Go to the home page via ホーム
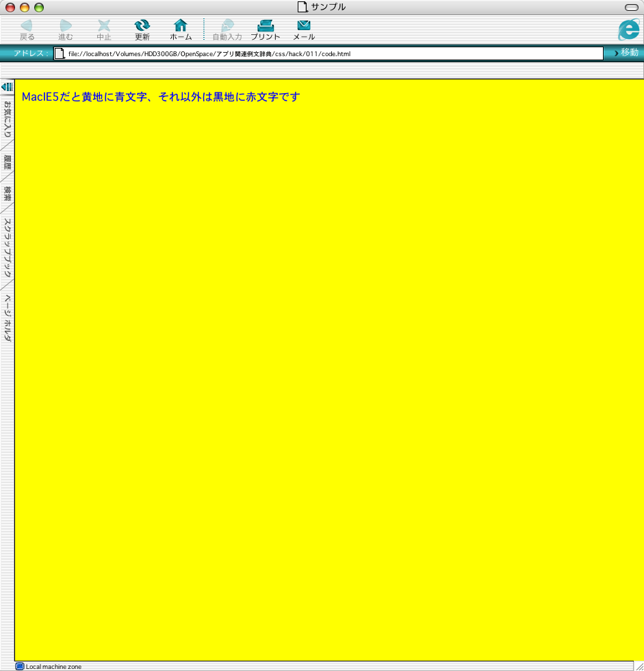This screenshot has width=644, height=671. tap(181, 26)
